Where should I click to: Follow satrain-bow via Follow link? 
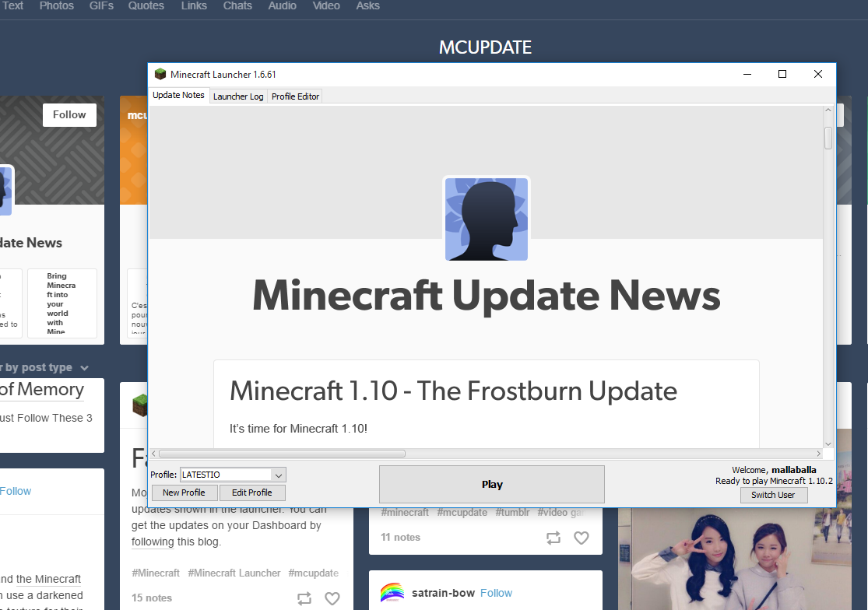[496, 593]
